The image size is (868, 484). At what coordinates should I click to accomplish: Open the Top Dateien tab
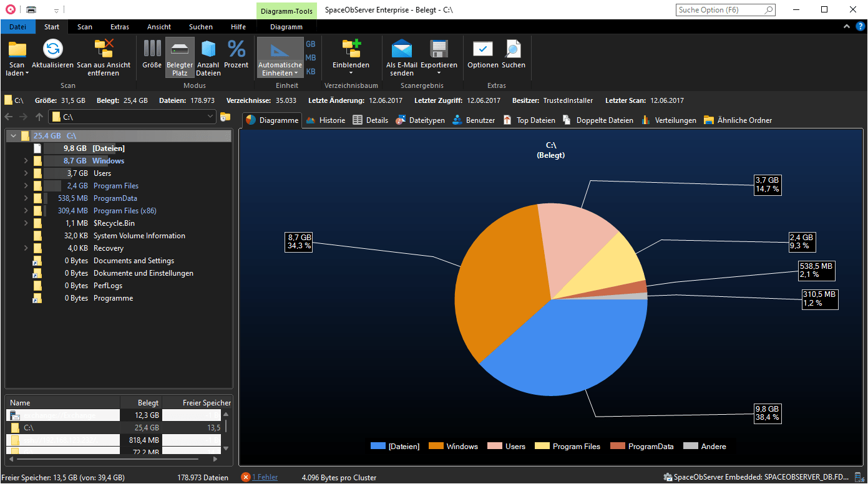529,120
